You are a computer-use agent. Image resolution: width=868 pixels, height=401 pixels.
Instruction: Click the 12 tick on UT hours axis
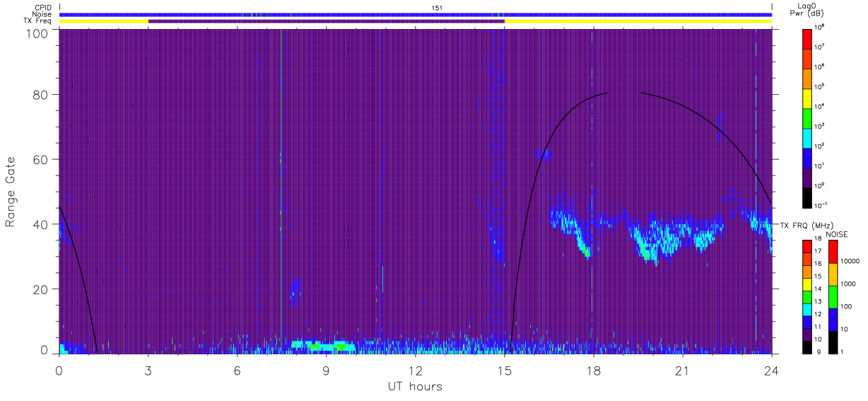click(x=415, y=370)
